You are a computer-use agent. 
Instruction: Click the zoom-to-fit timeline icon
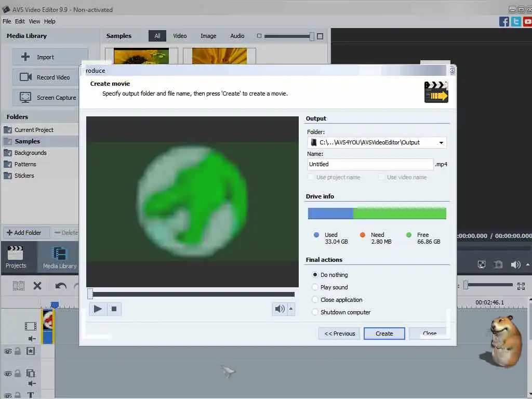(x=521, y=286)
